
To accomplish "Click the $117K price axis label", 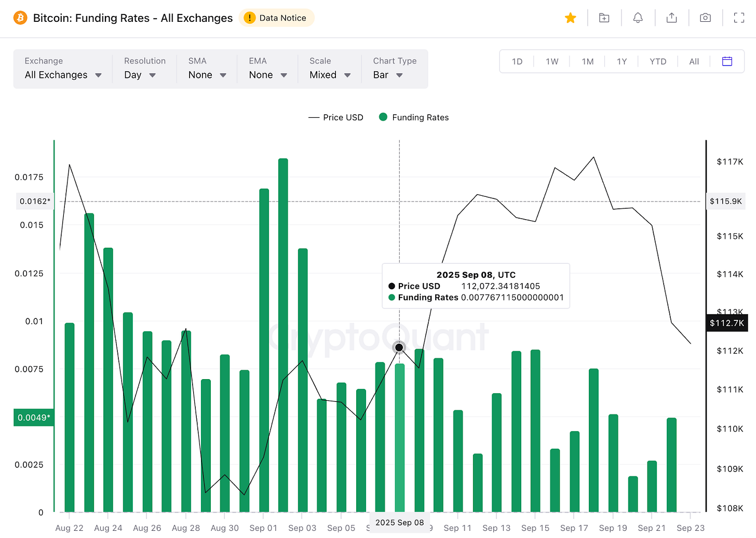I will [730, 162].
